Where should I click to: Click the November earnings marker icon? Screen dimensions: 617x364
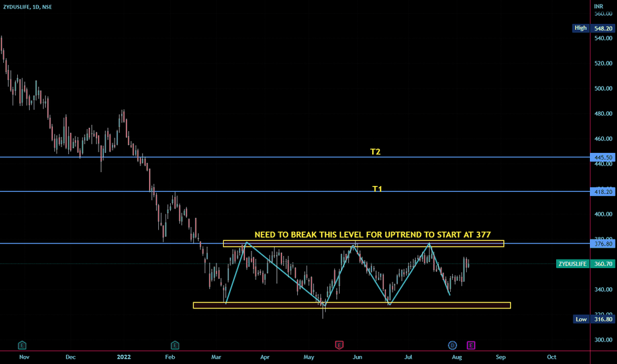pos(22,345)
